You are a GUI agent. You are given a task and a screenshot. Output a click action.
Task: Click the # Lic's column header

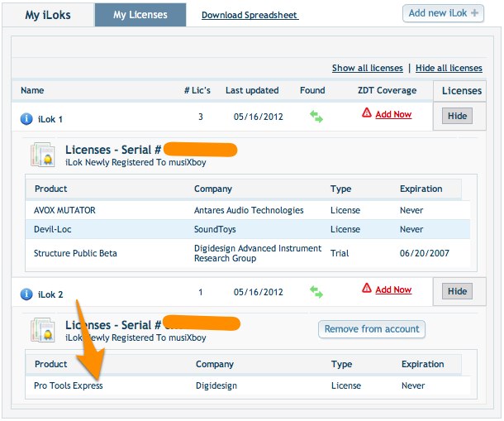pyautogui.click(x=197, y=90)
